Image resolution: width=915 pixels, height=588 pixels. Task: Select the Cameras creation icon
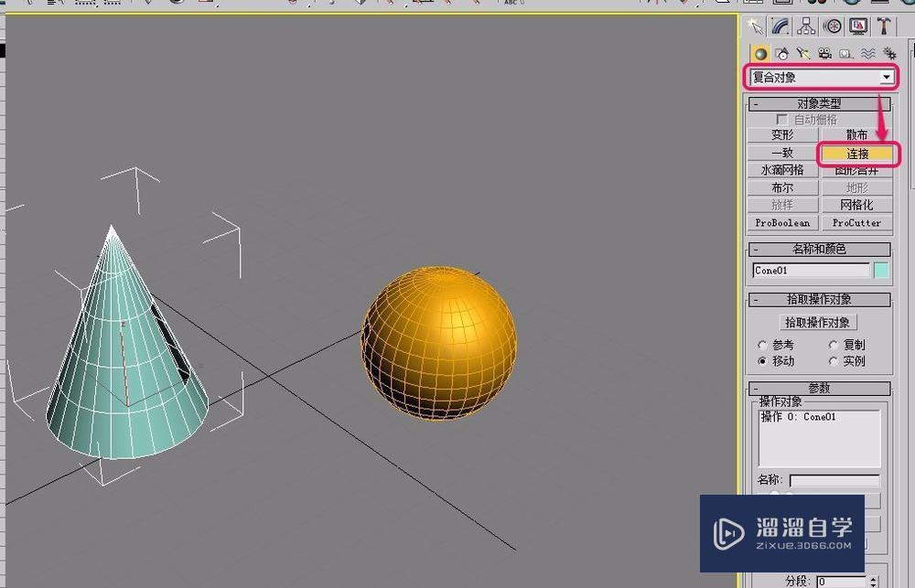coord(824,53)
